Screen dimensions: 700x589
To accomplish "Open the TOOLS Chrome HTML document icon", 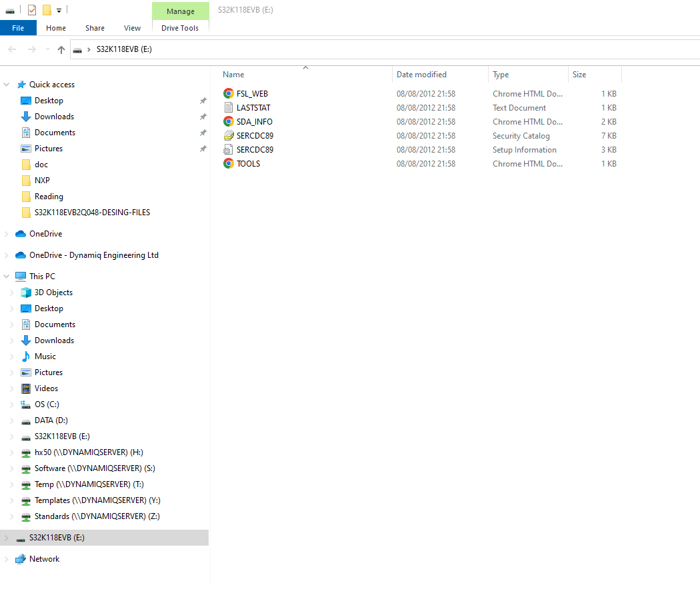I will click(229, 163).
